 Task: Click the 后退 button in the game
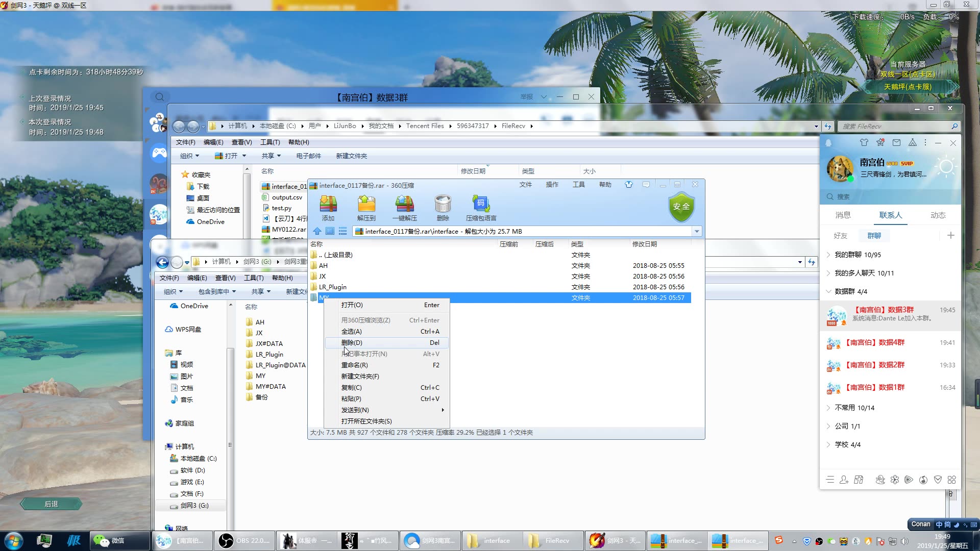click(51, 504)
